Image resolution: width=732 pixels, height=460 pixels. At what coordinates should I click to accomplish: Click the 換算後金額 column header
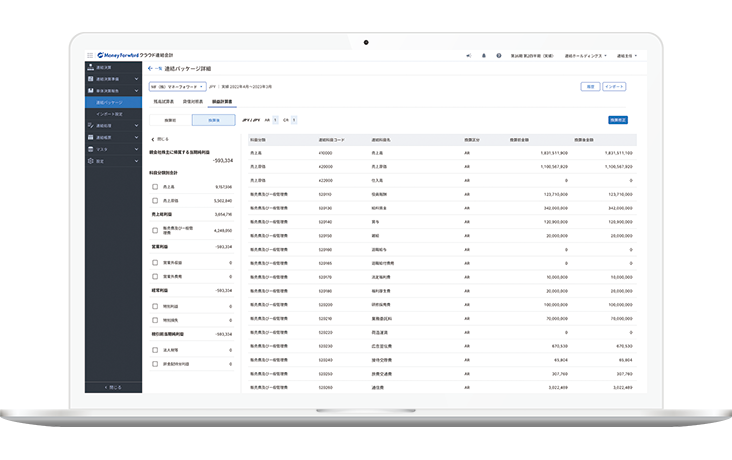[x=584, y=140]
